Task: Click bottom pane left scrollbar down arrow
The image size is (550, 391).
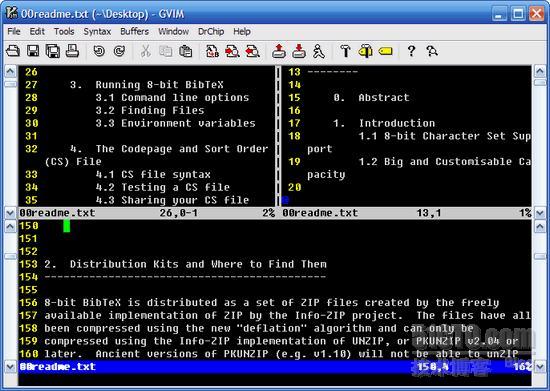Action: click(x=10, y=367)
